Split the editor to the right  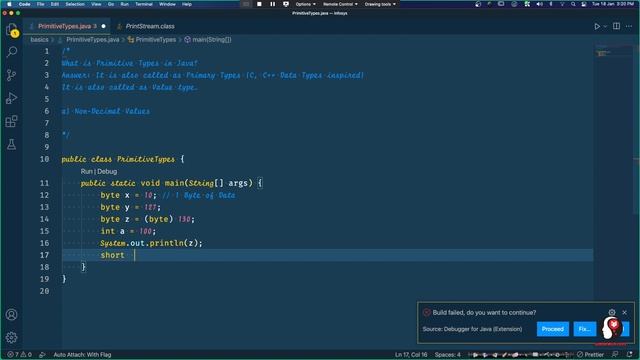[x=616, y=26]
